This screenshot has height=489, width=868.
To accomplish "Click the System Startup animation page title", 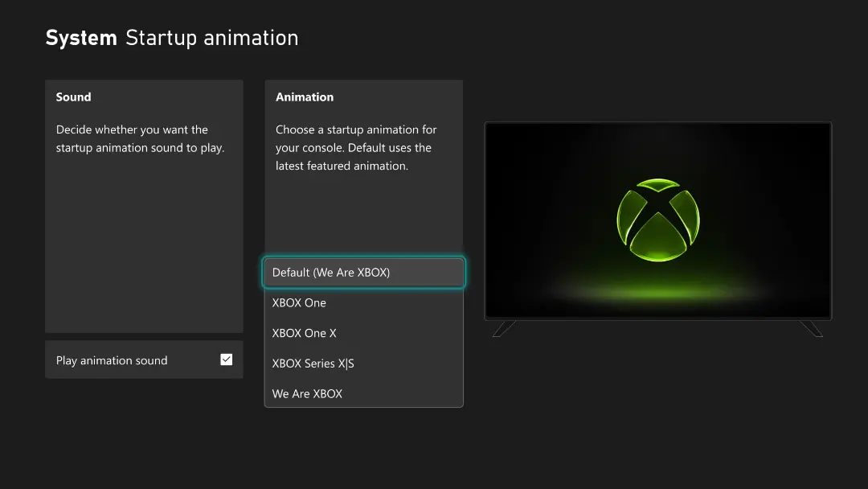I will click(172, 38).
